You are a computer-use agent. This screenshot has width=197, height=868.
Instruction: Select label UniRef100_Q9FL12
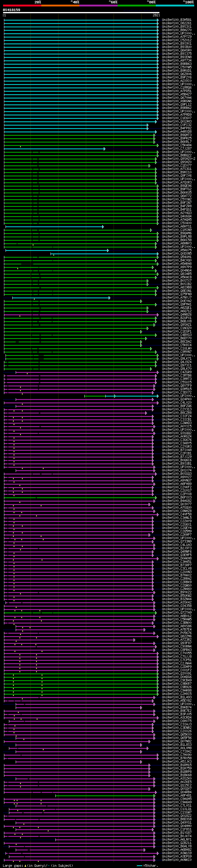click(177, 104)
